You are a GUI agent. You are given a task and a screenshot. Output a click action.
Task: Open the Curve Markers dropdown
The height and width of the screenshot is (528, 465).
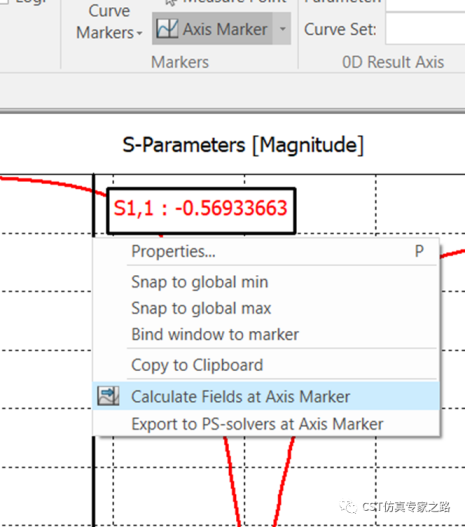coord(109,22)
